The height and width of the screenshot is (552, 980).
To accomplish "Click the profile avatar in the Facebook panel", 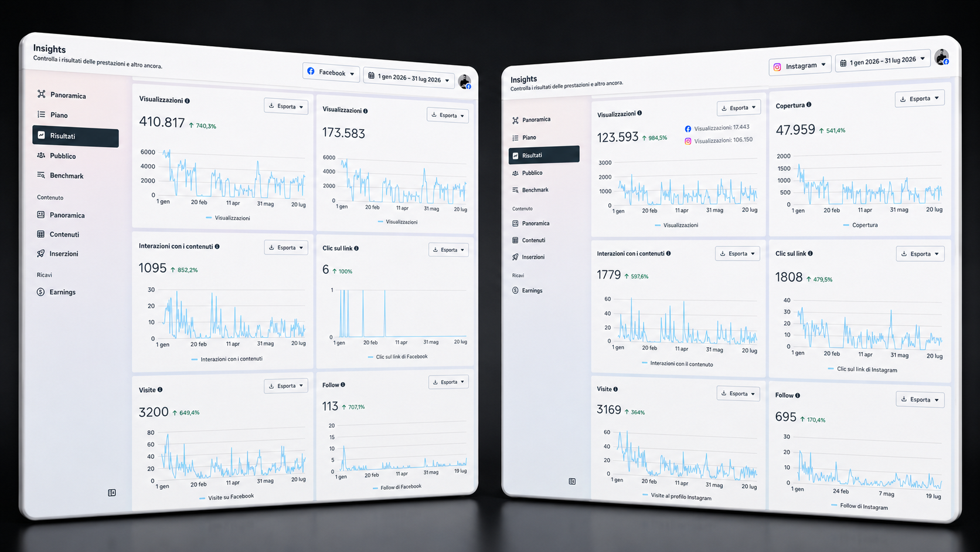I will coord(465,82).
